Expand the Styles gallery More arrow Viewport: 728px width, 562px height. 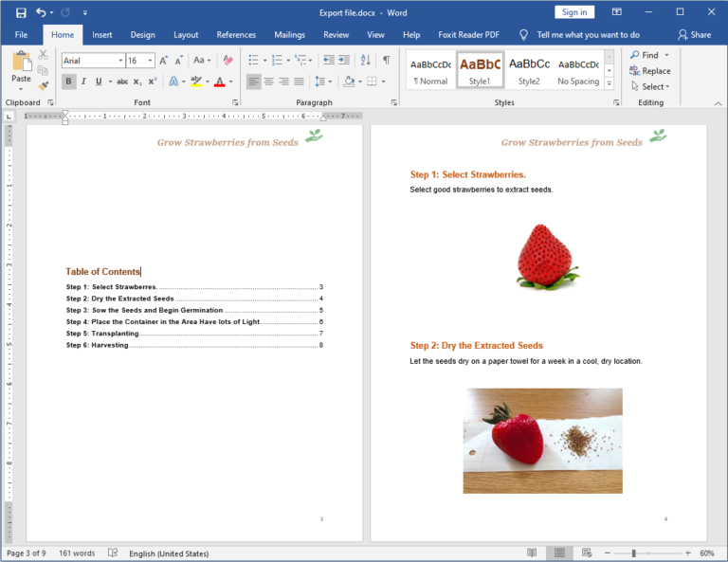[610, 83]
